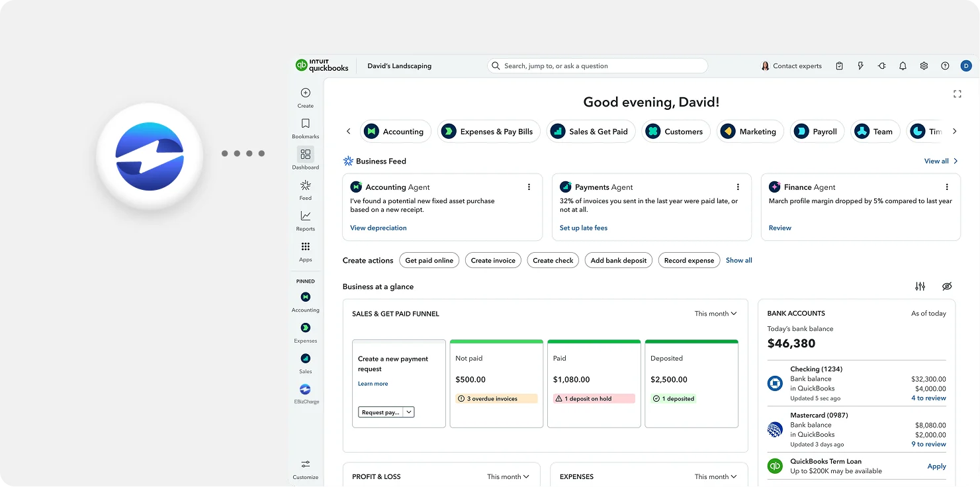Viewport: 980px width, 487px height.
Task: Click the clipboard tasks icon in header
Action: (839, 66)
